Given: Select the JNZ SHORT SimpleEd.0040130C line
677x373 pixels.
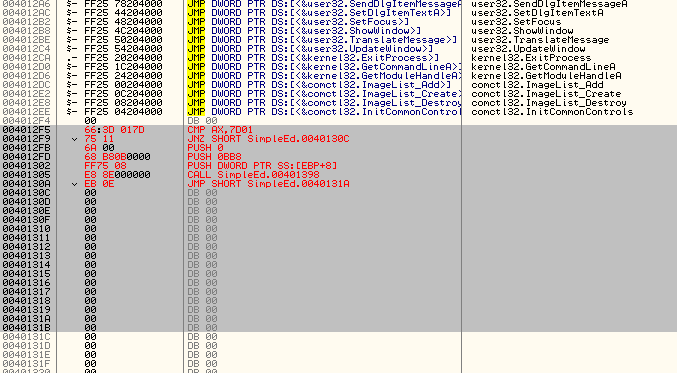Looking at the screenshot, I should 268,139.
